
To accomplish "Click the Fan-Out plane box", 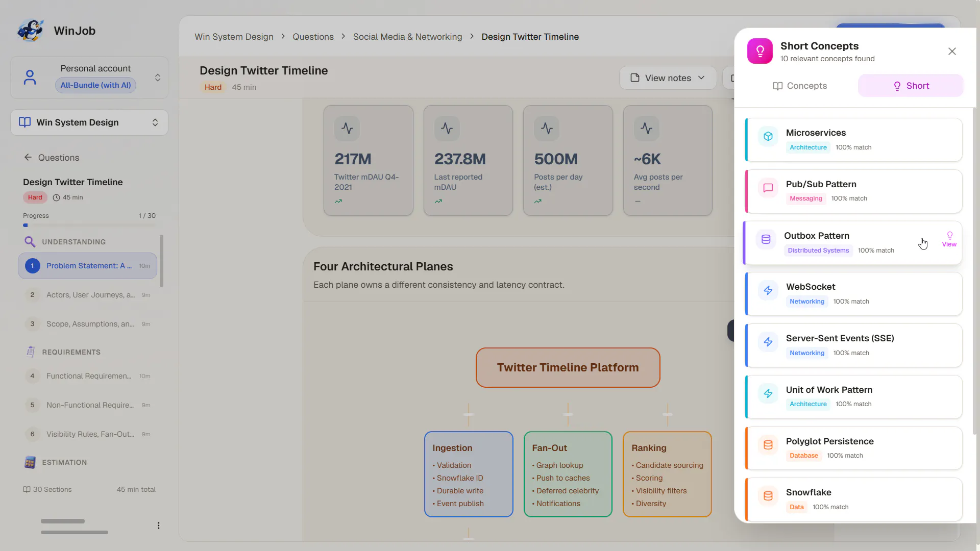I will 568,474.
